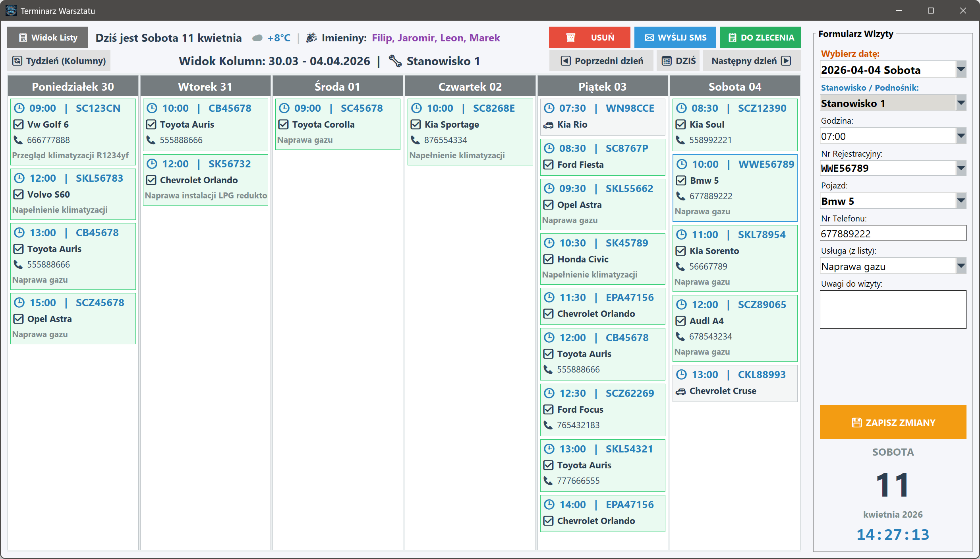980x559 pixels.
Task: Click the cloud weather icon
Action: [x=257, y=38]
